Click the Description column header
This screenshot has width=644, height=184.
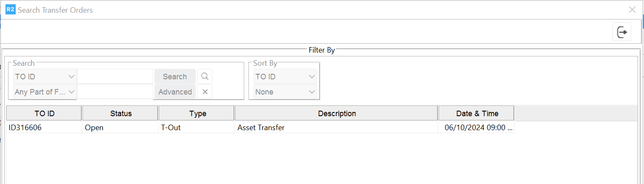(x=337, y=113)
